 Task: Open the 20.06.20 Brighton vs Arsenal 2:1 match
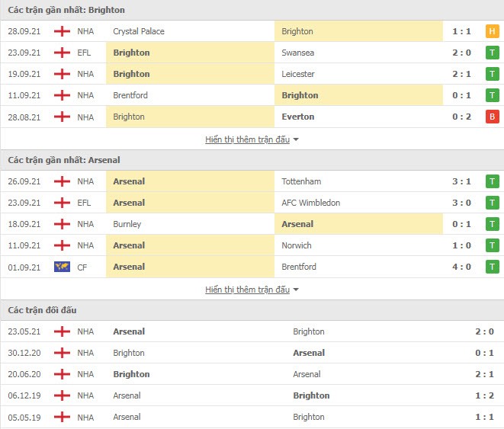tap(252, 374)
